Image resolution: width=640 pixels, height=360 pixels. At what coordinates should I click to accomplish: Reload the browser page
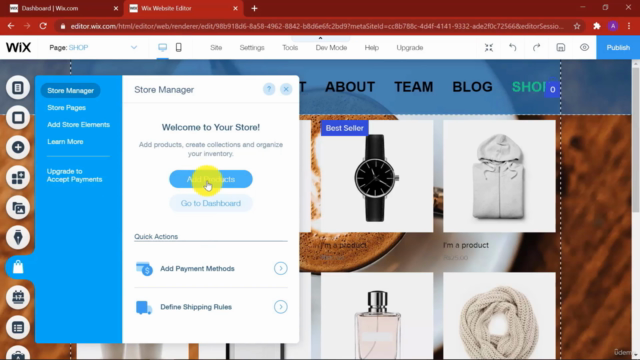point(43,26)
